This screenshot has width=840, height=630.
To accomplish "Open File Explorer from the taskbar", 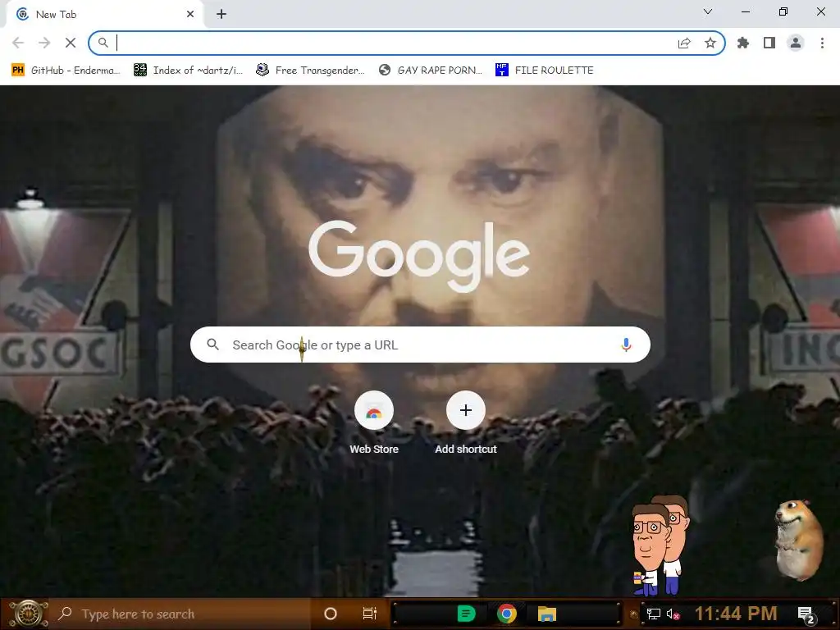I will tap(547, 614).
